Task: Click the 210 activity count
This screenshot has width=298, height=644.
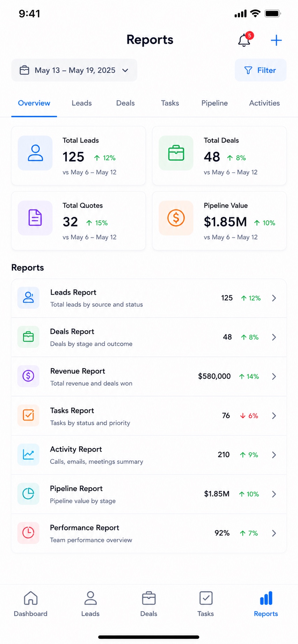Action: [224, 455]
